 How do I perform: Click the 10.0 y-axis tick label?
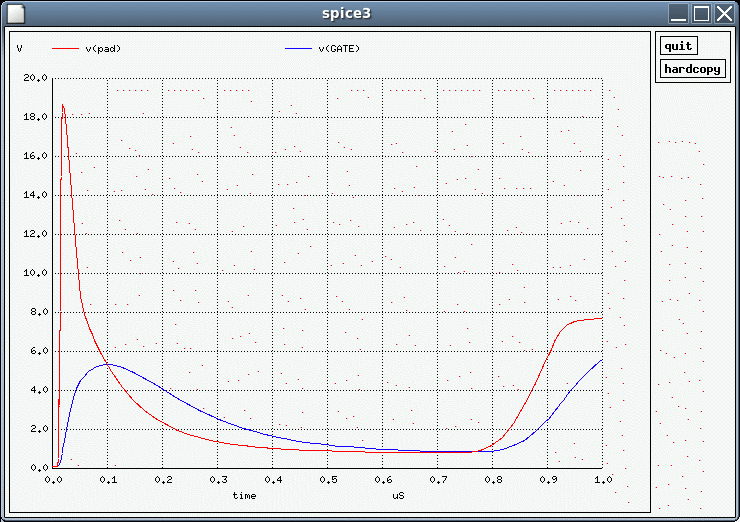[36, 273]
